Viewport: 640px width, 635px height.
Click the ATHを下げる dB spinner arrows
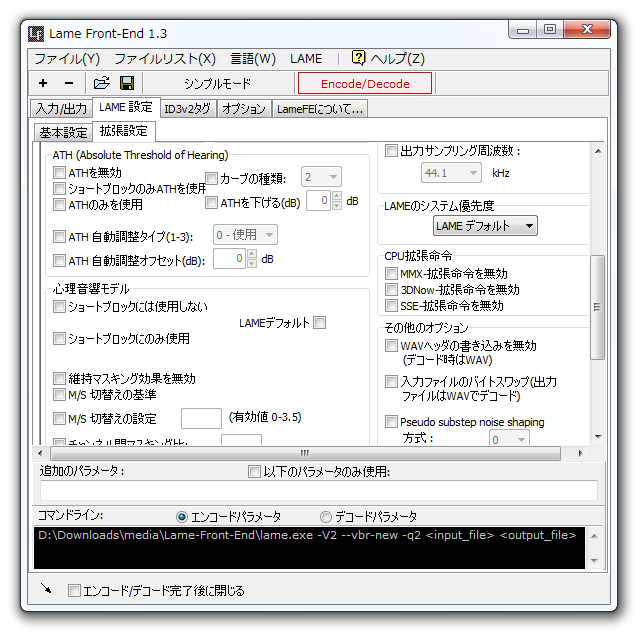pyautogui.click(x=337, y=200)
